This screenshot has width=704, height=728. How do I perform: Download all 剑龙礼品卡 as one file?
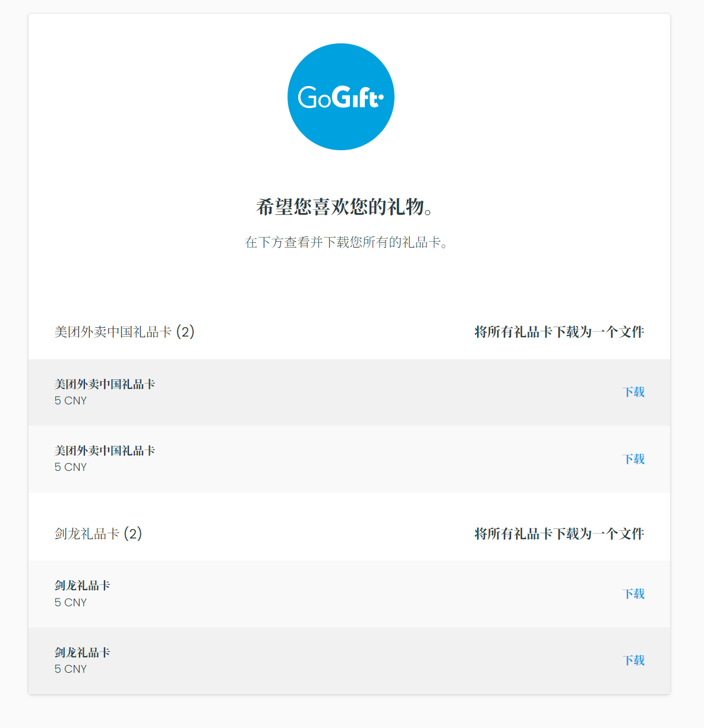[x=559, y=534]
